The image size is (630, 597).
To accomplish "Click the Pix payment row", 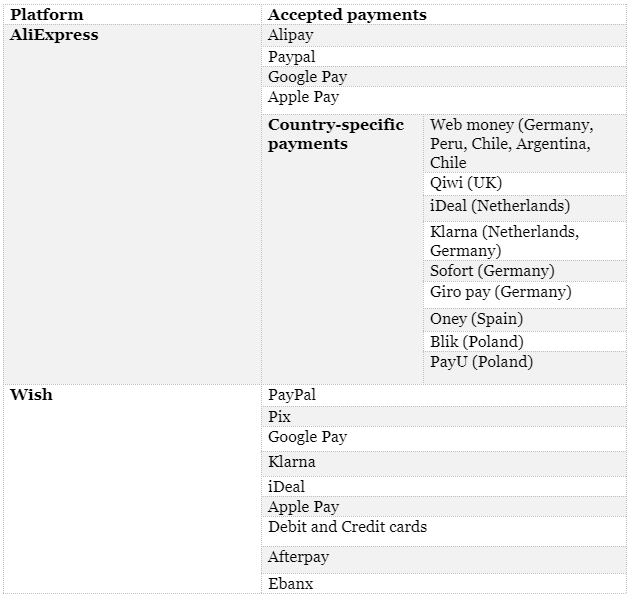I will 280,417.
